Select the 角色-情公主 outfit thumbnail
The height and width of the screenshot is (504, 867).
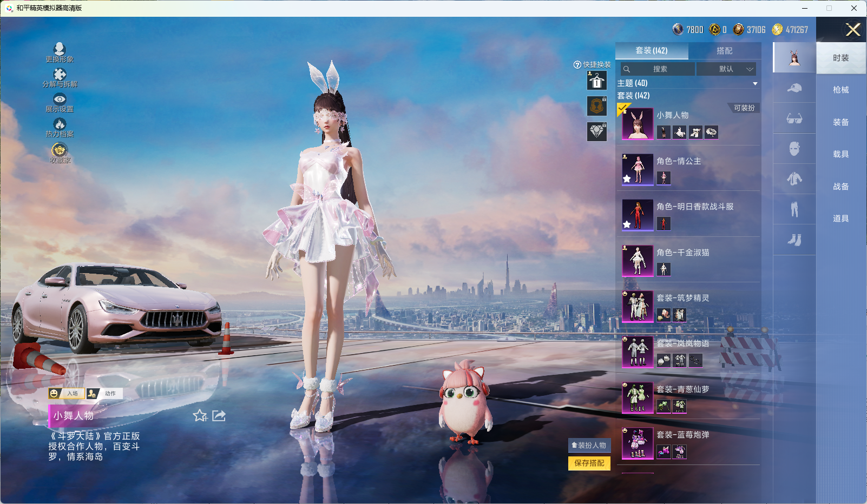pyautogui.click(x=638, y=170)
